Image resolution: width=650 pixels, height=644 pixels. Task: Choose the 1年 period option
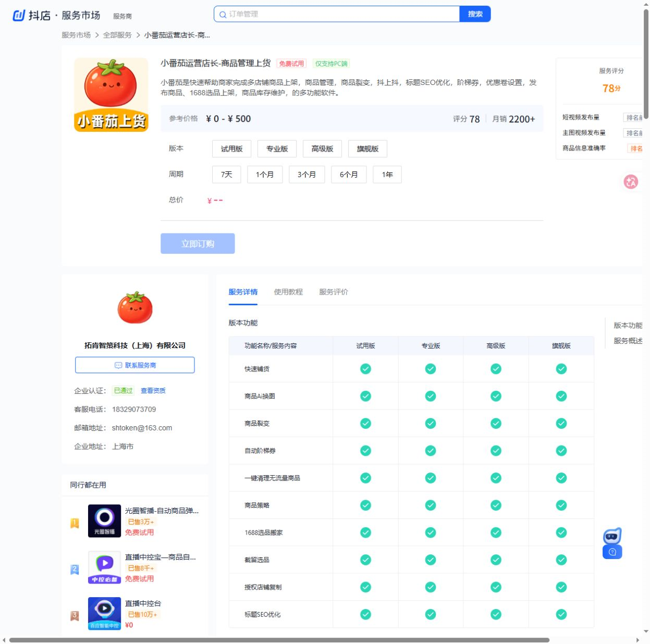pos(387,175)
